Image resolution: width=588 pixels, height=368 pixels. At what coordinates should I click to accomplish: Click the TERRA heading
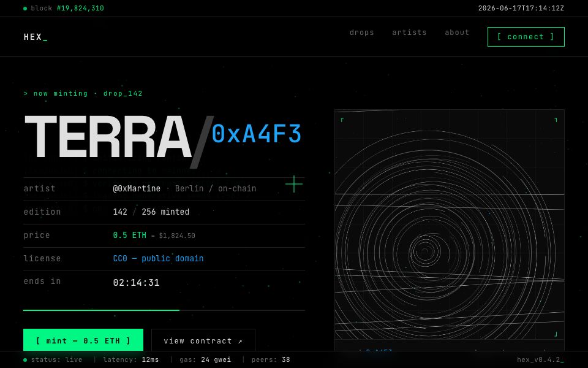tap(108, 136)
